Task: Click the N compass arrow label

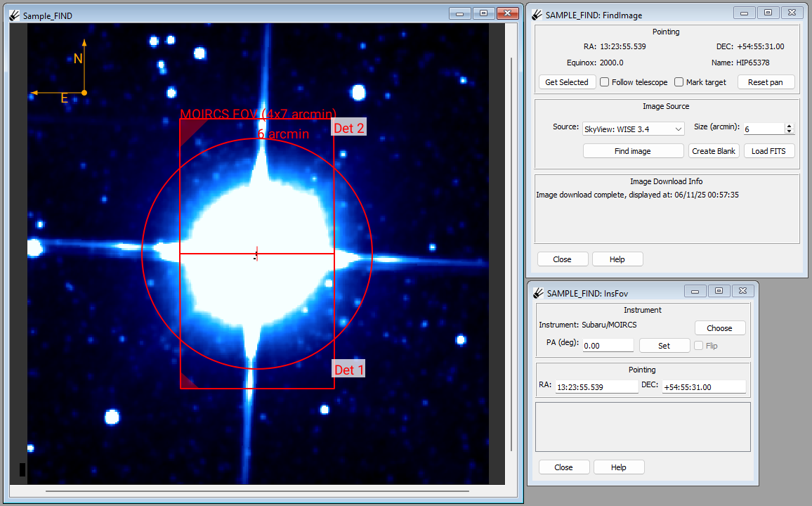Action: click(78, 58)
